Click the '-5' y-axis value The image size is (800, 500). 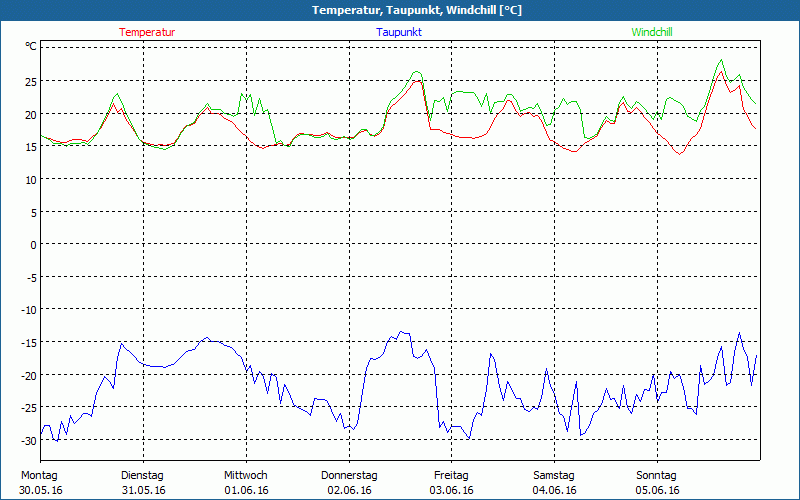[x=32, y=278]
